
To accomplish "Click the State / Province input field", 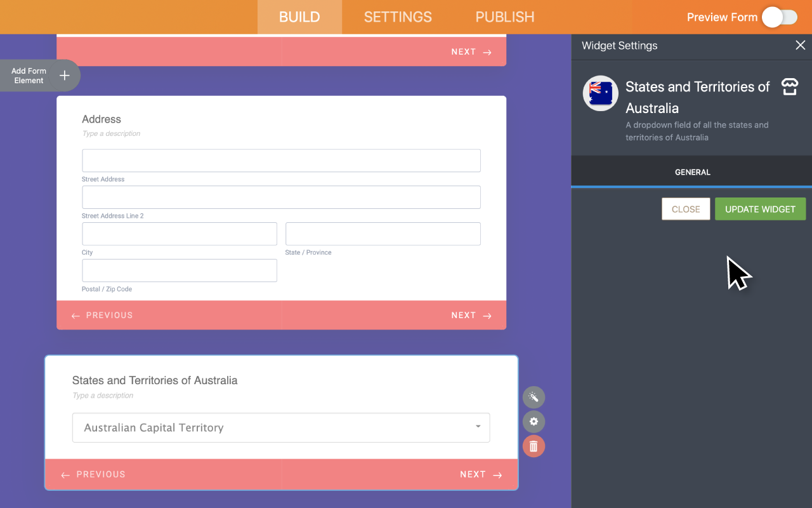I will point(383,234).
